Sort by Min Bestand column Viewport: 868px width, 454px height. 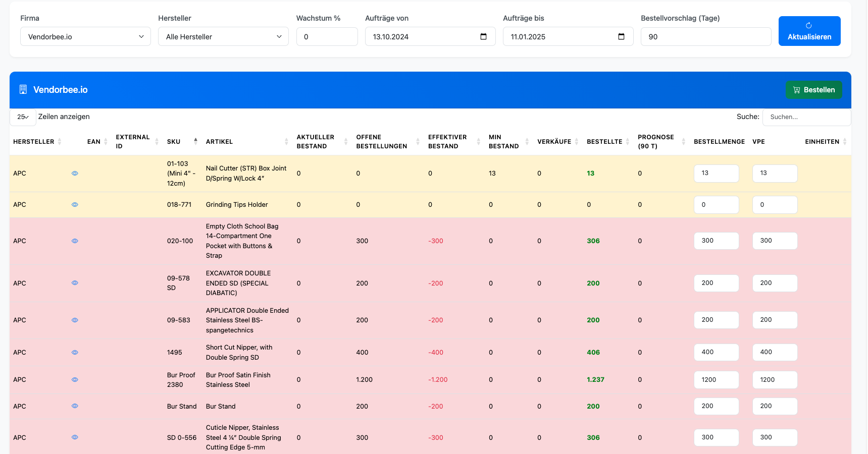527,142
